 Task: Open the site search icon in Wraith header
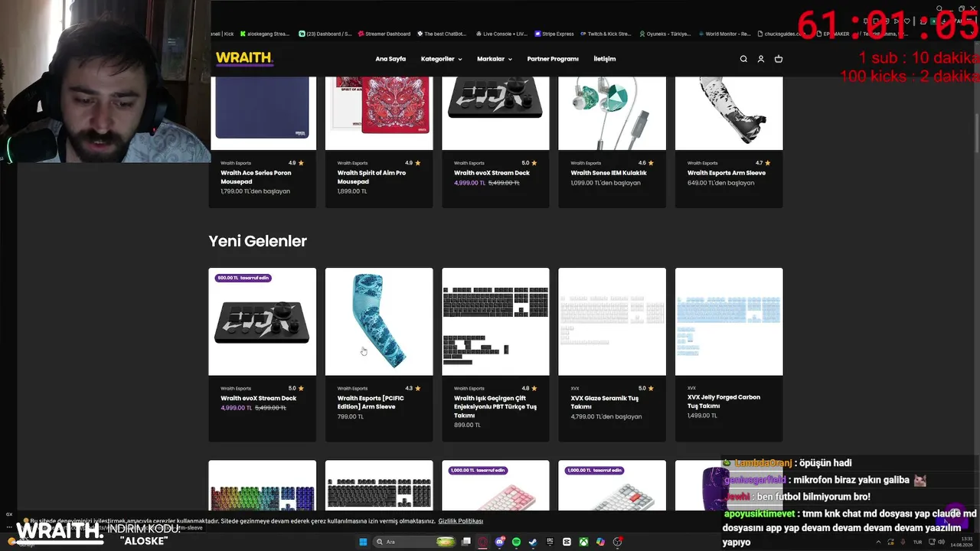pos(743,59)
